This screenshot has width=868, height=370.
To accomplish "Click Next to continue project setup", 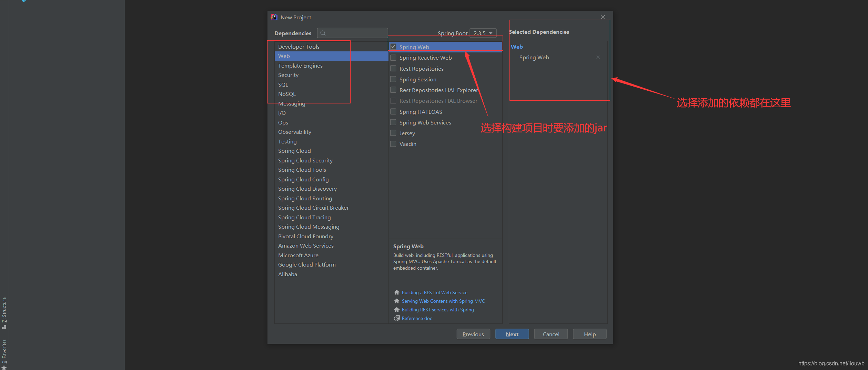I will click(x=512, y=334).
